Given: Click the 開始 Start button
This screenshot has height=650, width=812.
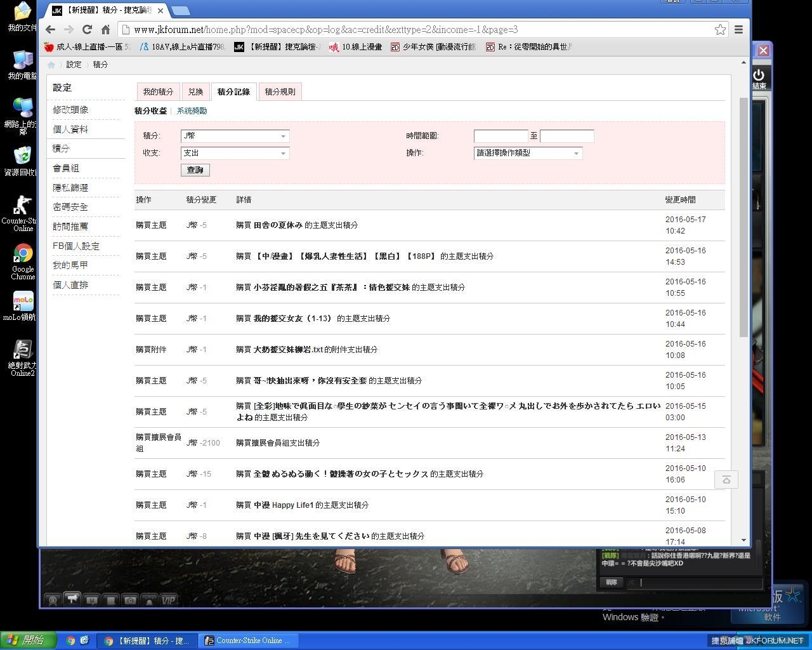Looking at the screenshot, I should tap(28, 640).
